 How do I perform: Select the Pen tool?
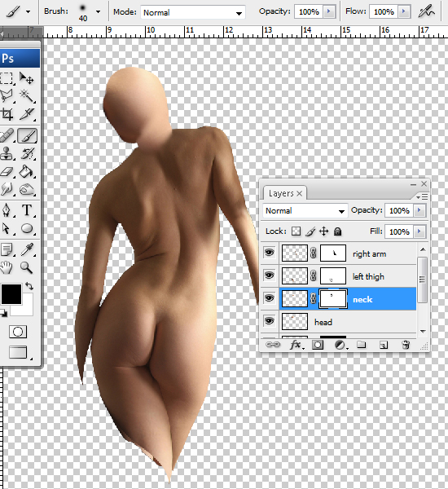pyautogui.click(x=7, y=210)
